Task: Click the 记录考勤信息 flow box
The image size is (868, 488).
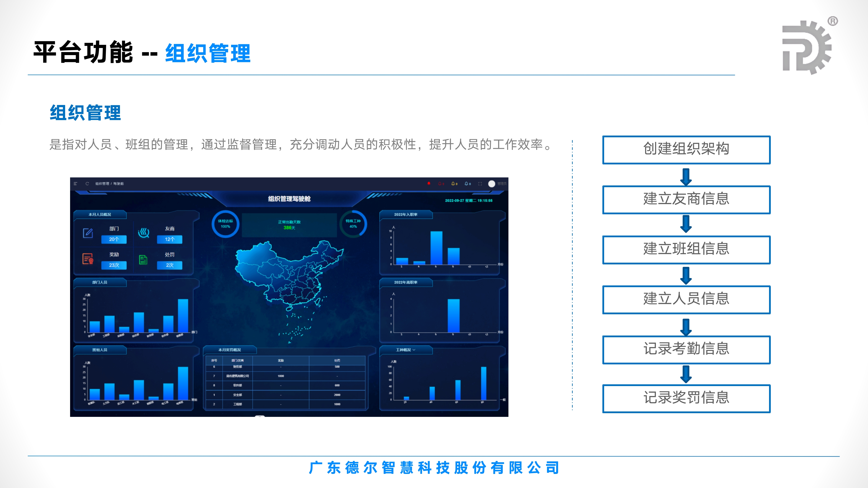Action: coord(686,350)
